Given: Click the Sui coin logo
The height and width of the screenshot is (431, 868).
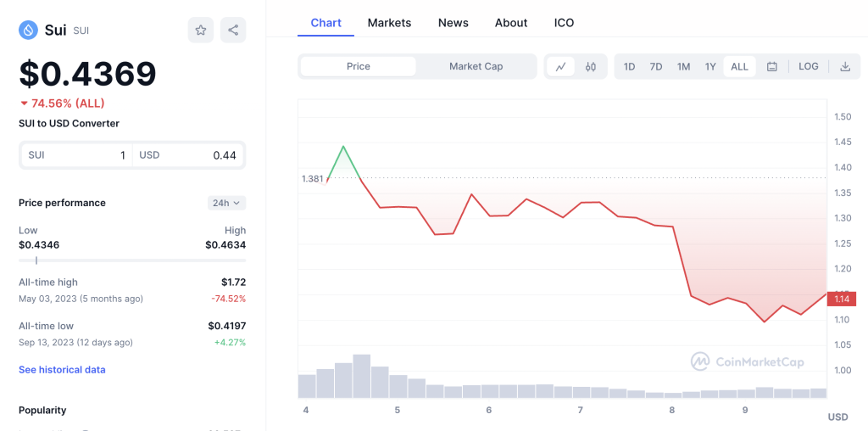Looking at the screenshot, I should coord(28,30).
